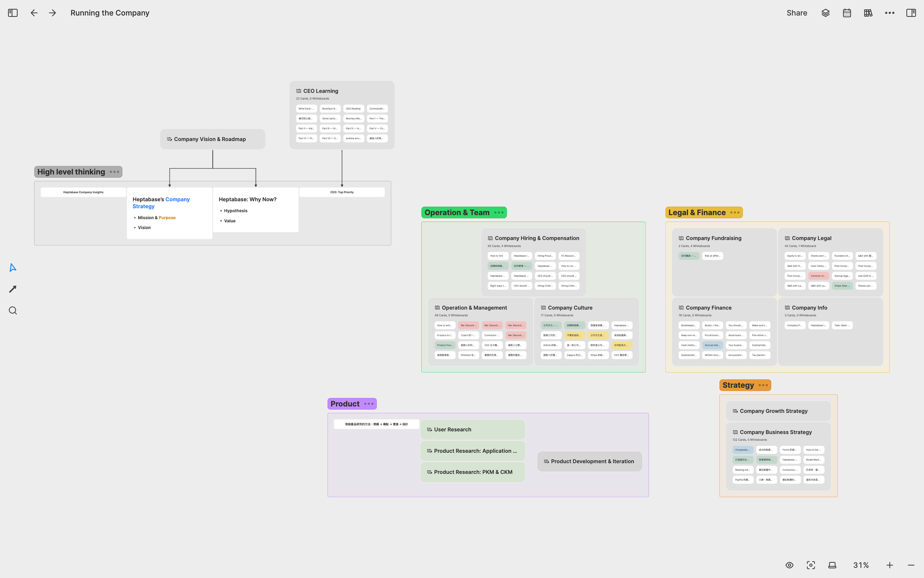The height and width of the screenshot is (578, 924).
Task: Open the layers stack icon in header
Action: click(x=826, y=13)
